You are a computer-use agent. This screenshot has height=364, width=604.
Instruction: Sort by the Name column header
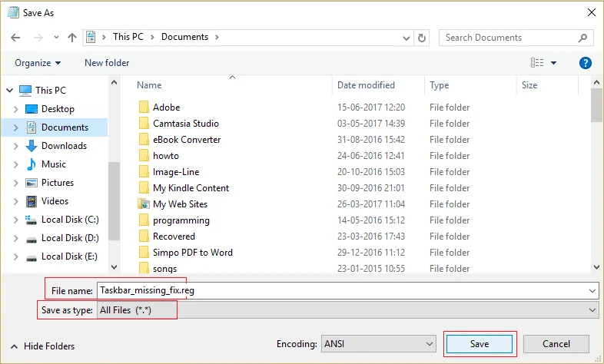tap(149, 85)
